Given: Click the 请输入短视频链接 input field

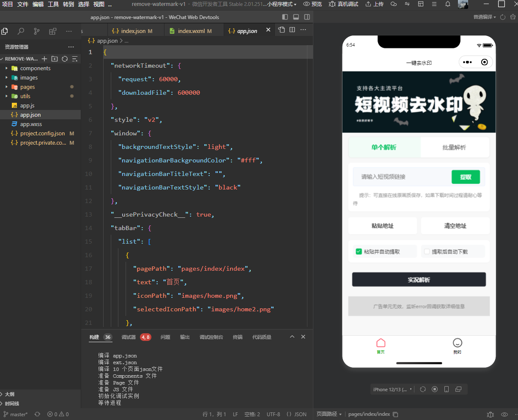Looking at the screenshot, I should click(402, 177).
